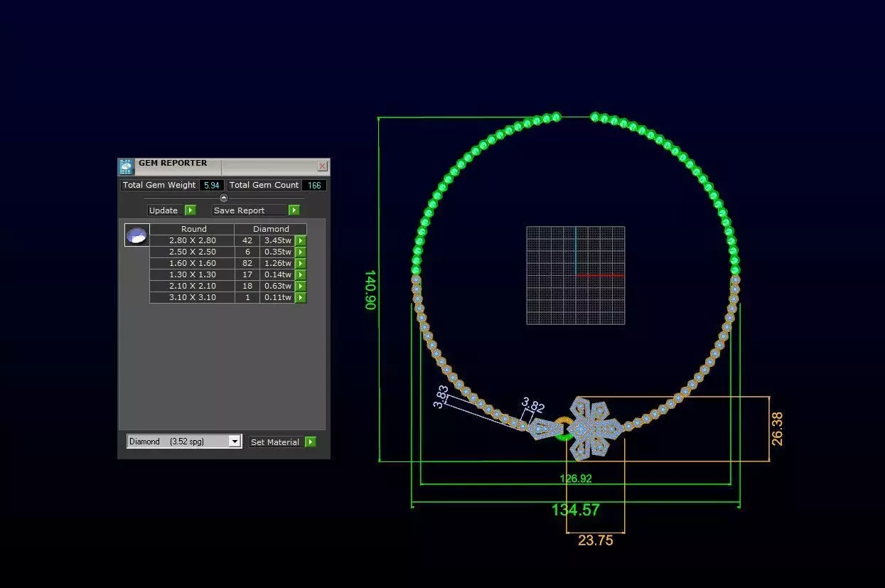Viewport: 885px width, 588px height.
Task: Click the 134.57 width dimension label
Action: [576, 510]
